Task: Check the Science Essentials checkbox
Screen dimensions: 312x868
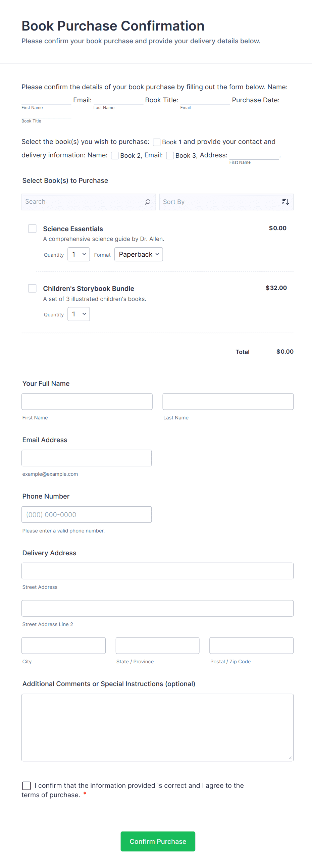Action: click(x=32, y=229)
